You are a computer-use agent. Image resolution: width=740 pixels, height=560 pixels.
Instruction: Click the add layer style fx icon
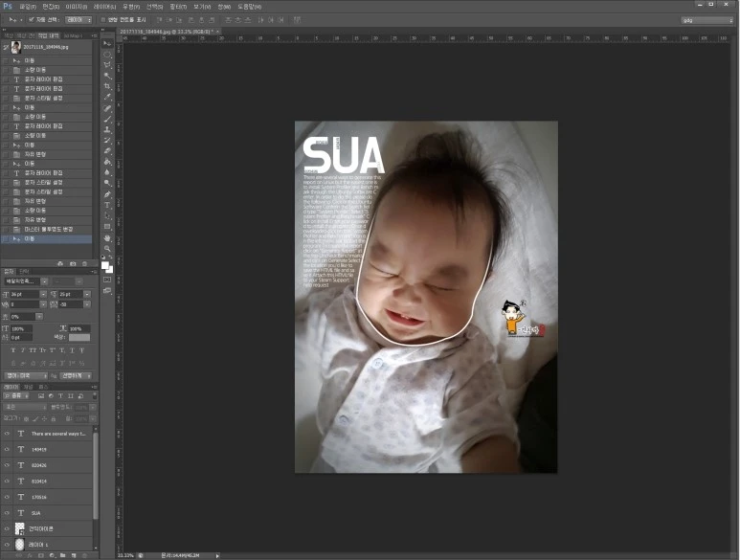30,556
